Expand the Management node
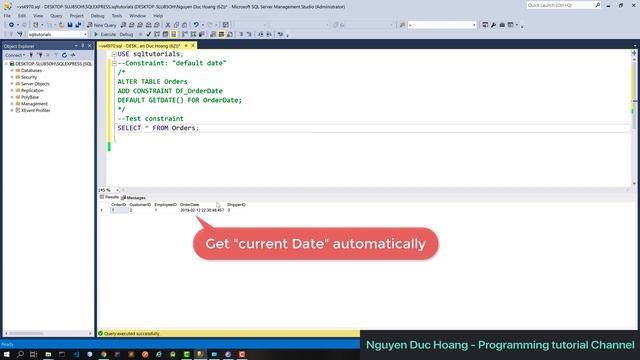This screenshot has width=640, height=360. 12,104
